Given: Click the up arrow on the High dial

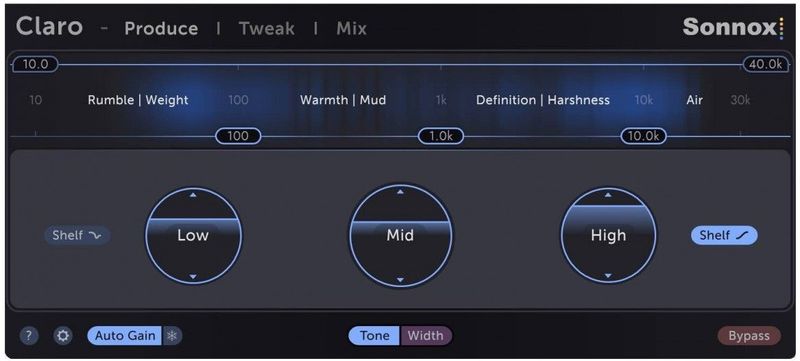Looking at the screenshot, I should [608, 195].
